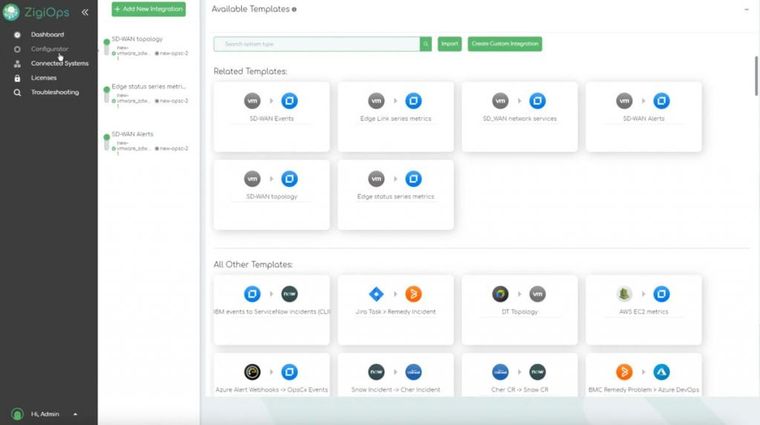The width and height of the screenshot is (760, 425).
Task: Click Azure DevOps icon in BMC Remedy Problem card
Action: pos(662,372)
